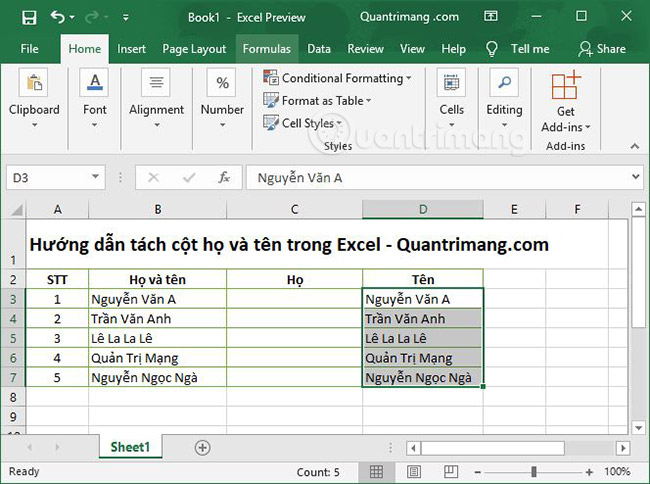Viewport: 650px width, 484px height.
Task: Click horizontal scrollbar left arrow
Action: point(413,448)
